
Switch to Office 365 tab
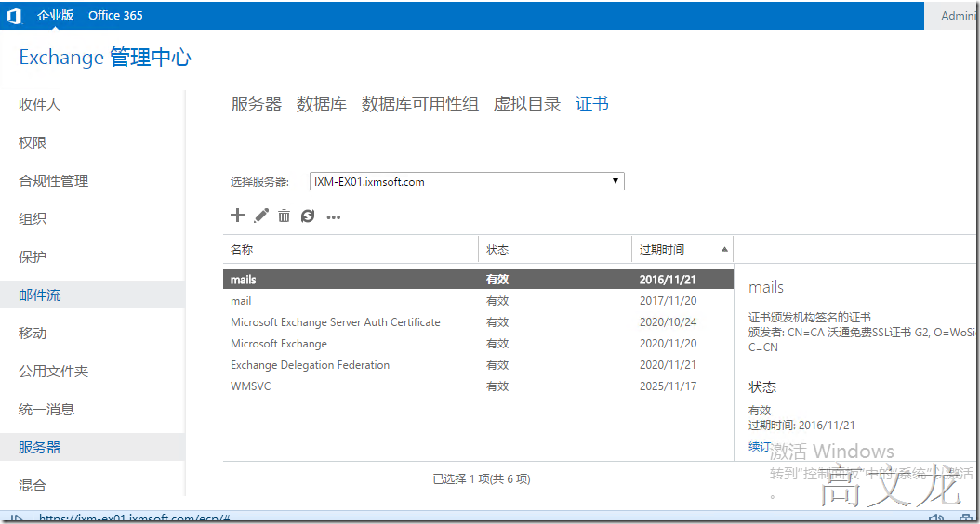click(115, 16)
